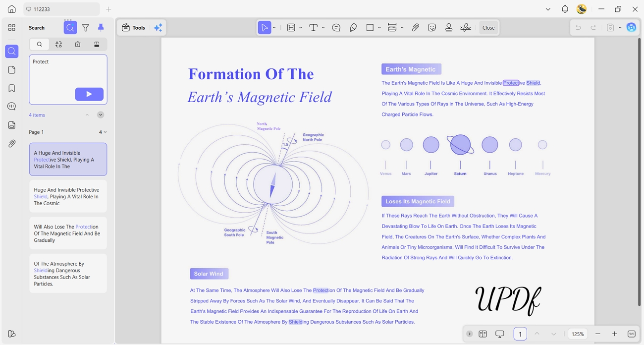Click the '4 items' results count
Screen dimensions: 644x345
tap(37, 115)
